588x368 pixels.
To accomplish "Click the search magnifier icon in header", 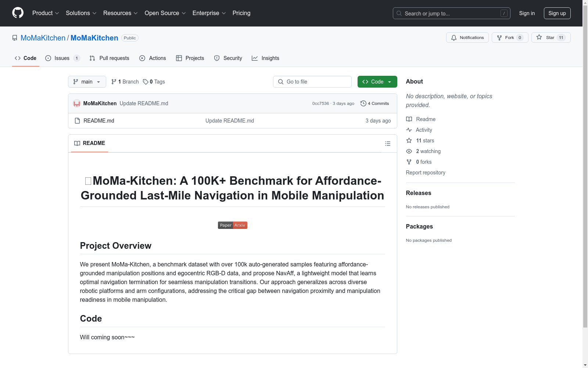I will pos(399,13).
